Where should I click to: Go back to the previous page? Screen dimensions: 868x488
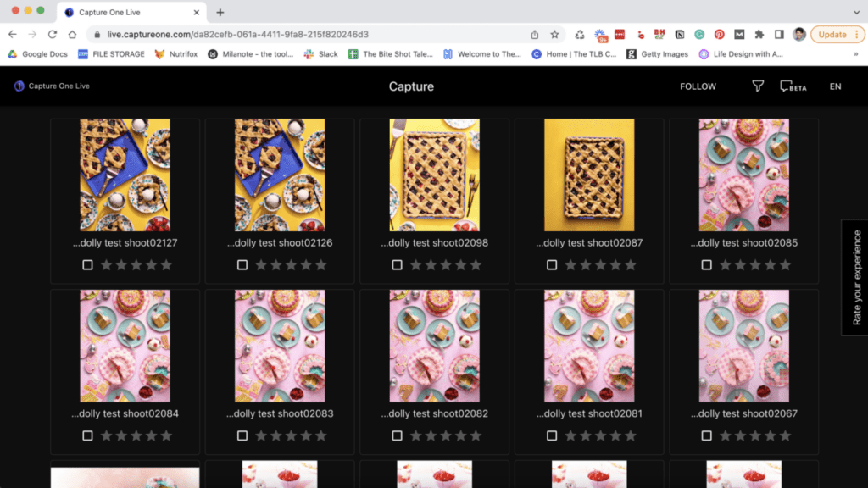pyautogui.click(x=12, y=34)
